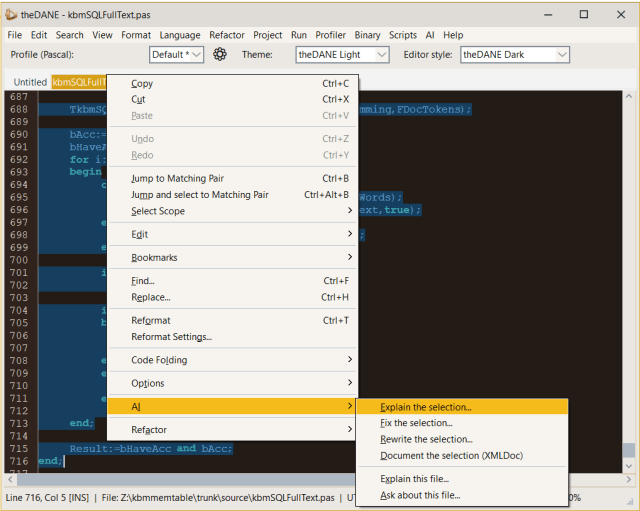Open the Refactor menu in menu bar

[x=227, y=35]
